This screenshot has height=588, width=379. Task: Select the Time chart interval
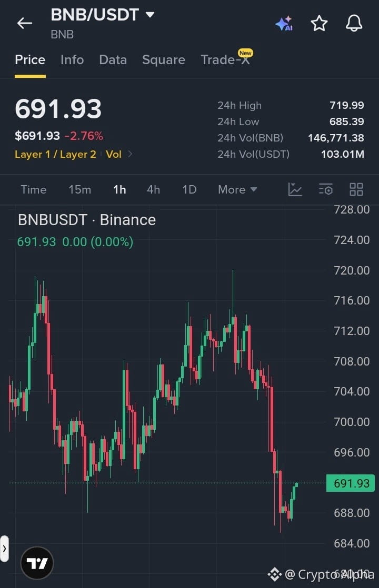[33, 190]
